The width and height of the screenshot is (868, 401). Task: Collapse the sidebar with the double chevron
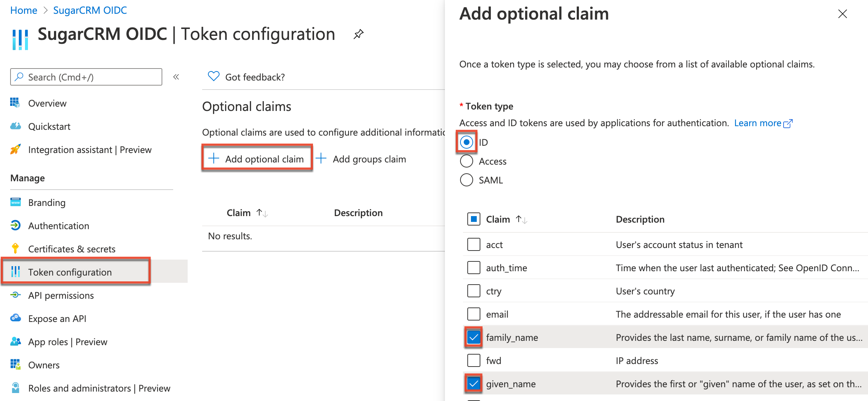[x=176, y=77]
